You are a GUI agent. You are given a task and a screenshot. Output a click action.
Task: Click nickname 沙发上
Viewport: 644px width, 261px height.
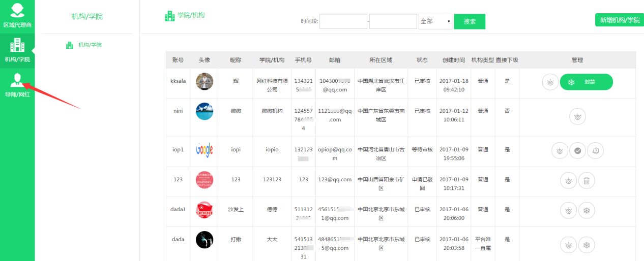coord(236,209)
